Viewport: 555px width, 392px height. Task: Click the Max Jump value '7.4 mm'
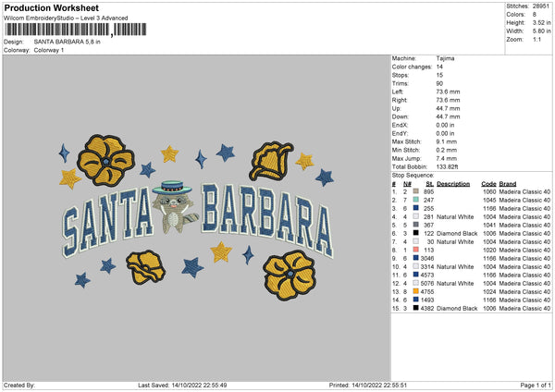447,158
